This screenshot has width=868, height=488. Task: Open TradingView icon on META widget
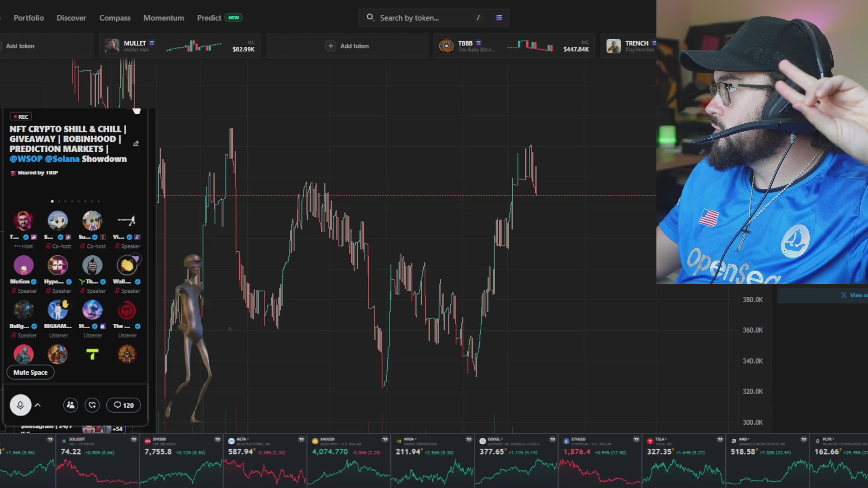point(301,439)
